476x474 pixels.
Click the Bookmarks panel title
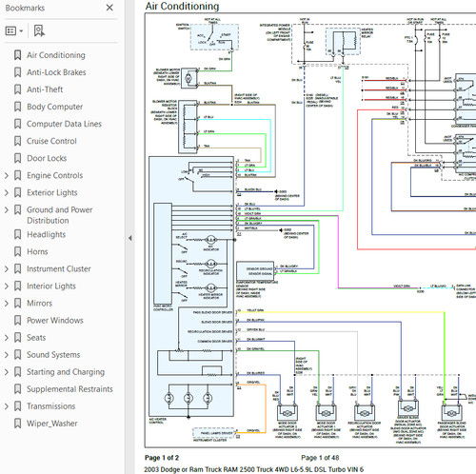coord(25,8)
